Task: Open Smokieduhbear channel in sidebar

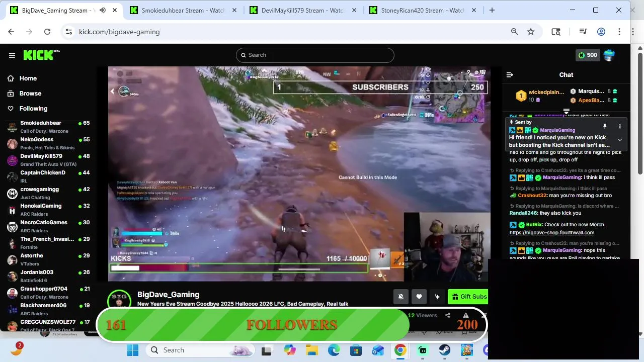Action: [48, 127]
